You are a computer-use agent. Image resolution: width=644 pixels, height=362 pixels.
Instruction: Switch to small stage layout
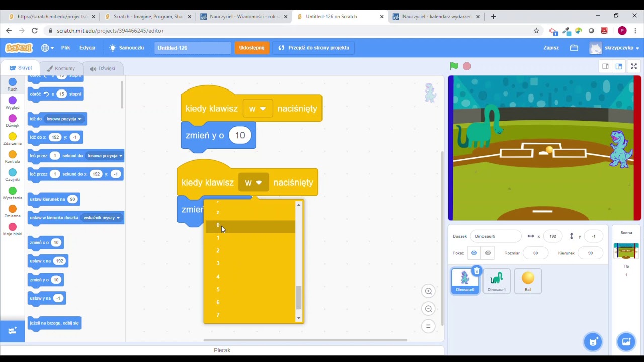[x=605, y=66]
